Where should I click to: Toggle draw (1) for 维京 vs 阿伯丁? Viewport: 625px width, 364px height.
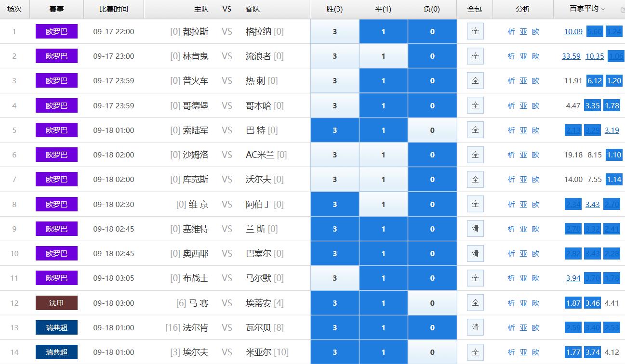click(384, 204)
